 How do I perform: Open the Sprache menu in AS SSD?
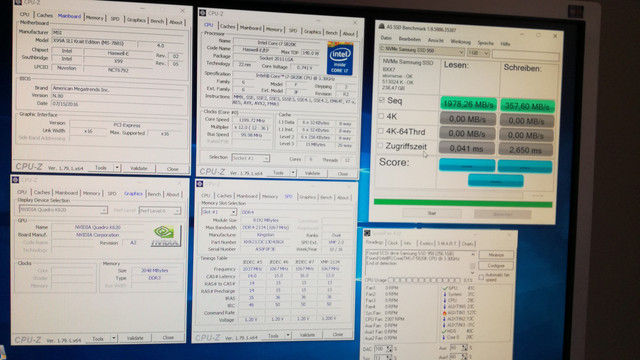pos(485,43)
